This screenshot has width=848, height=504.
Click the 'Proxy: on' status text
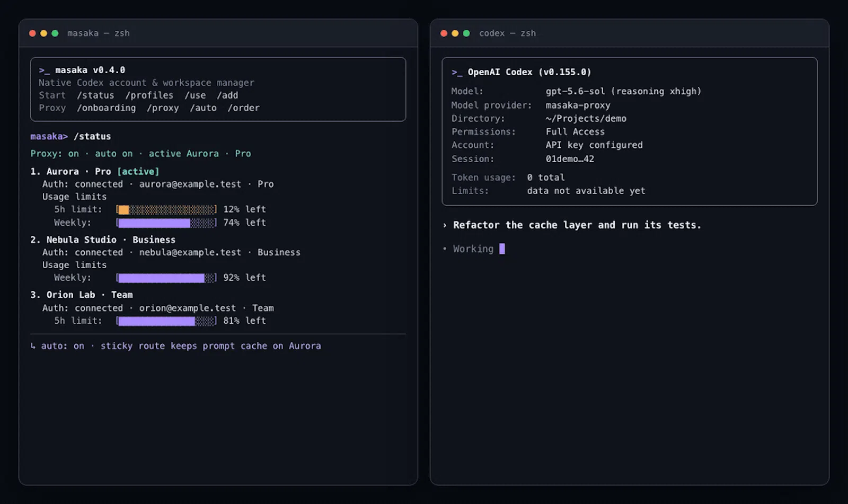pos(55,154)
